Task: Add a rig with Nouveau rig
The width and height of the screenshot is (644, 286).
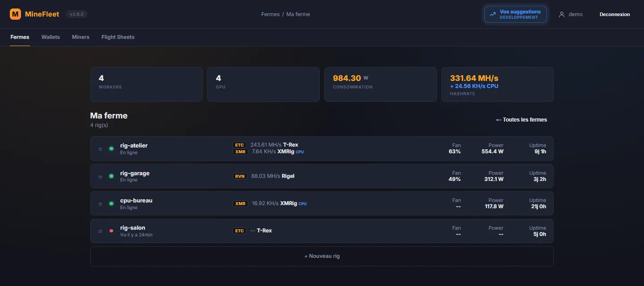Action: 322,257
